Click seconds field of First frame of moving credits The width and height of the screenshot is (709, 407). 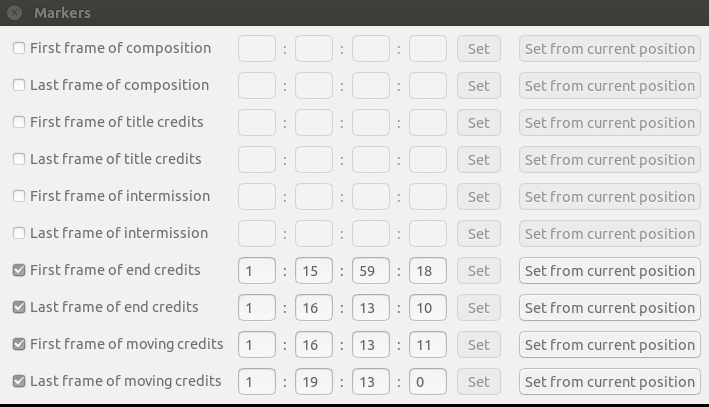[x=370, y=345]
